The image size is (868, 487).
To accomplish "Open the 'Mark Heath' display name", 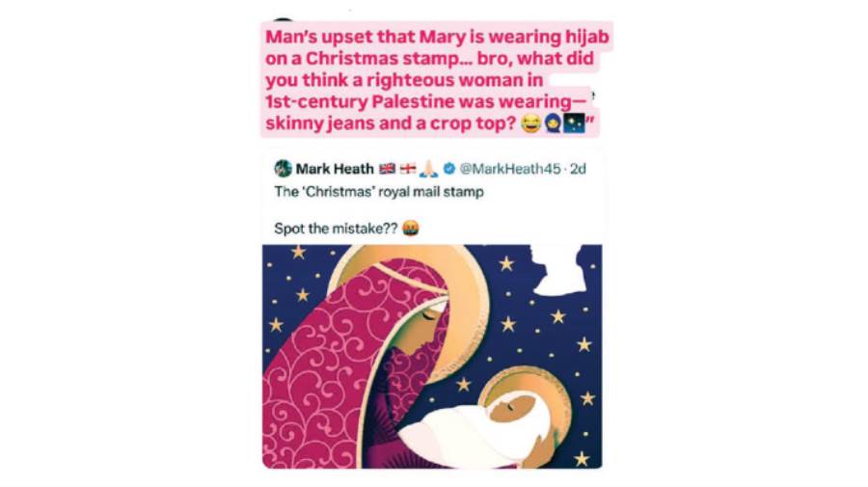I will pyautogui.click(x=335, y=168).
